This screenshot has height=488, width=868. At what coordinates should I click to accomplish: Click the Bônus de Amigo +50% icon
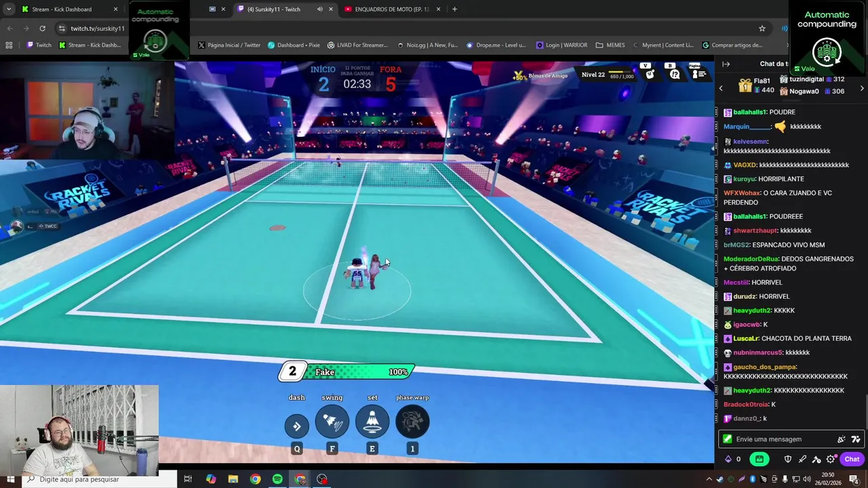coord(519,75)
